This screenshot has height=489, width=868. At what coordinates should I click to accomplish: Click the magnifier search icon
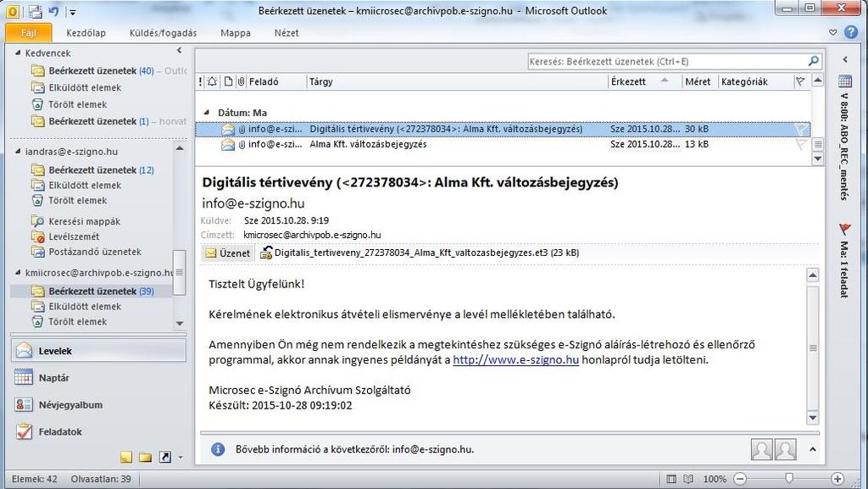coord(813,61)
